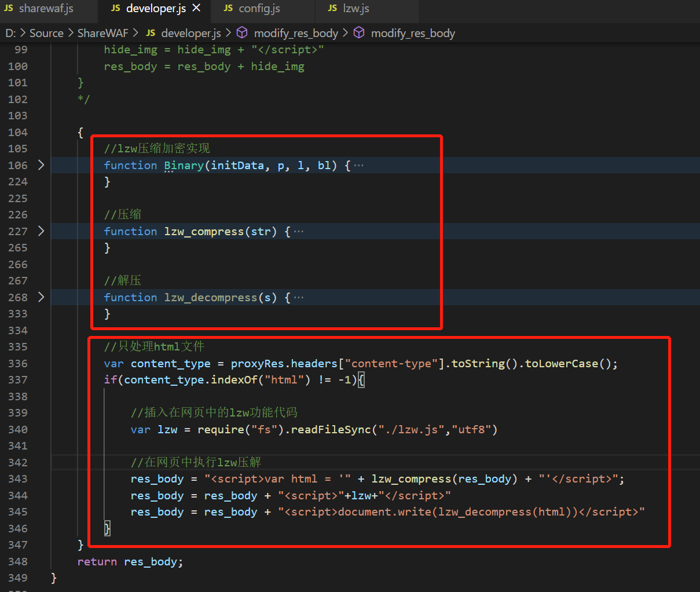Open D: drive breadcrumb
Viewport: 700px width, 592px height.
click(10, 33)
